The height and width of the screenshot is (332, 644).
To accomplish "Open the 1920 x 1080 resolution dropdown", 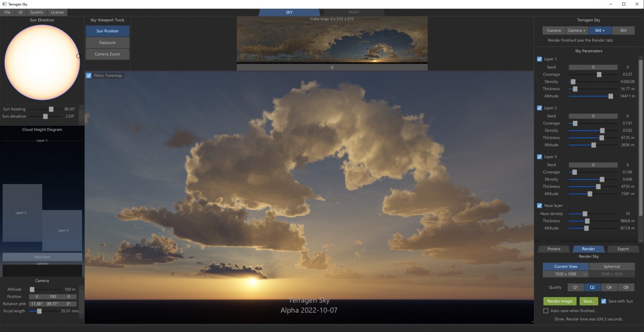I will pos(566,274).
